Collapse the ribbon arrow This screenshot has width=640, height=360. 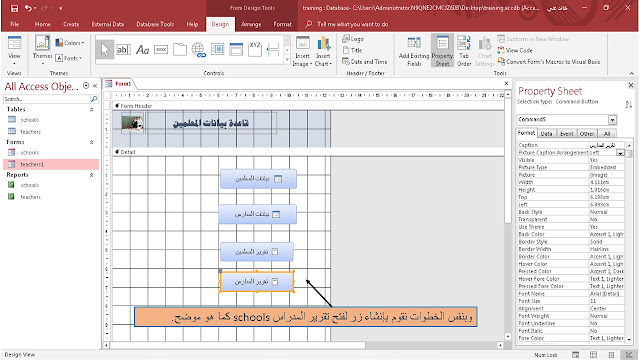(x=632, y=73)
